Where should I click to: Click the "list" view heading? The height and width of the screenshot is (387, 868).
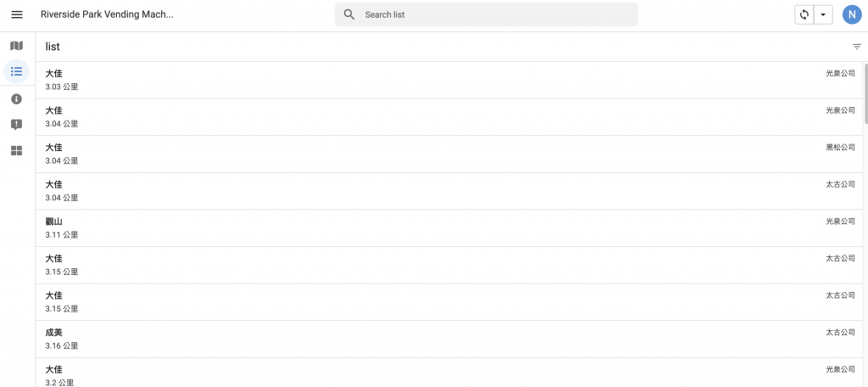click(53, 47)
